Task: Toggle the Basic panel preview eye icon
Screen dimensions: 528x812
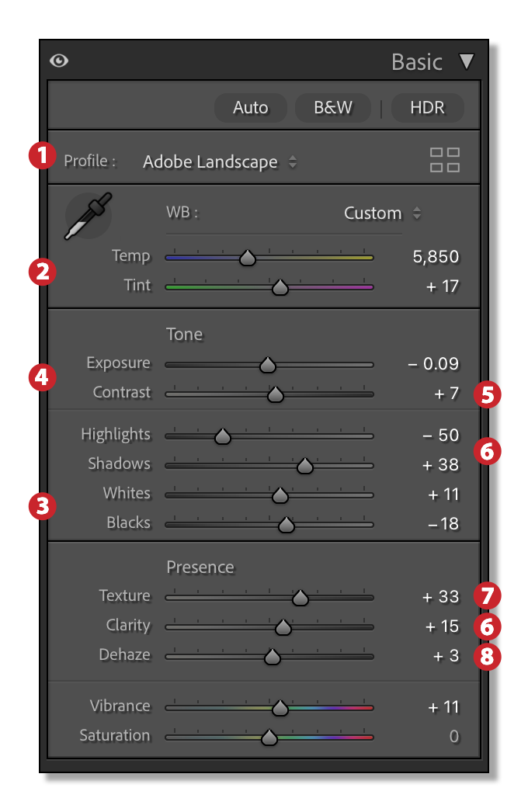Action: [x=59, y=61]
